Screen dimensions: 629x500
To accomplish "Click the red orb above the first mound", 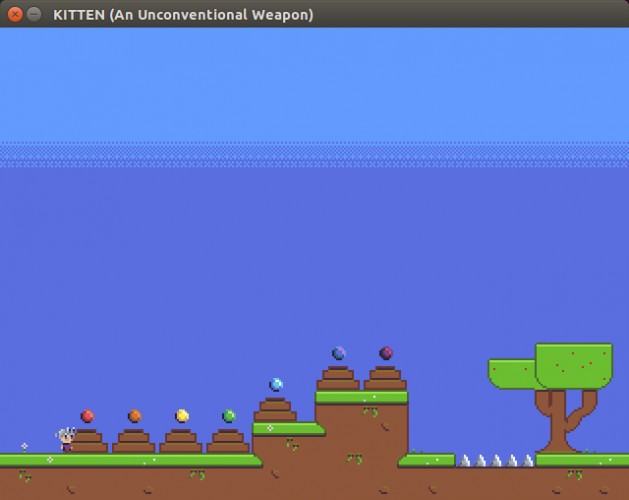I will click(x=87, y=416).
